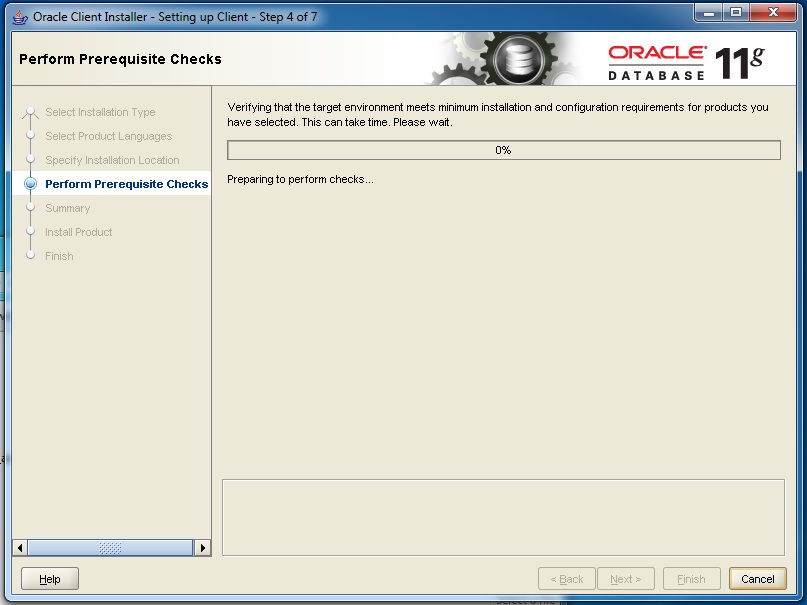This screenshot has width=807, height=605.
Task: Click the Next button
Action: coord(626,579)
